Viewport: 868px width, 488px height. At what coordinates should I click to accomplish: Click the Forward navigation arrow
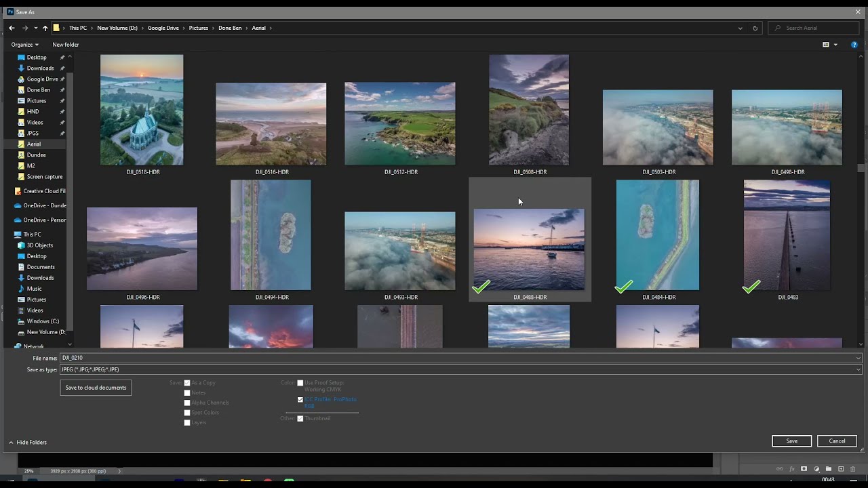coord(25,28)
